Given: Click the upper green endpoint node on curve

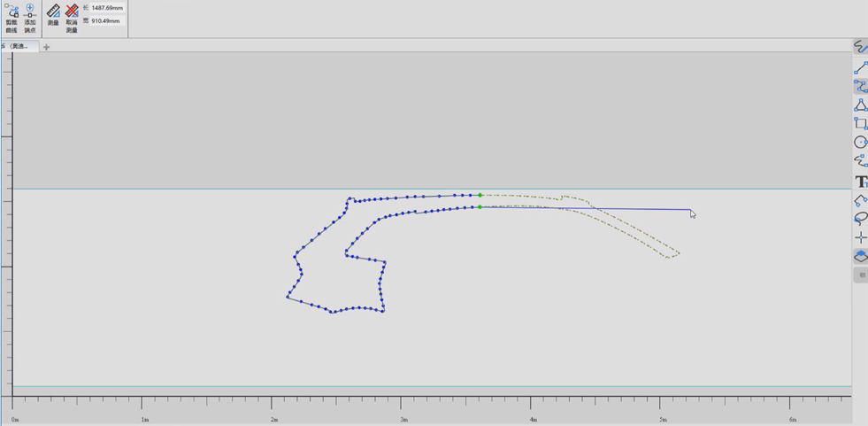Looking at the screenshot, I should 480,195.
